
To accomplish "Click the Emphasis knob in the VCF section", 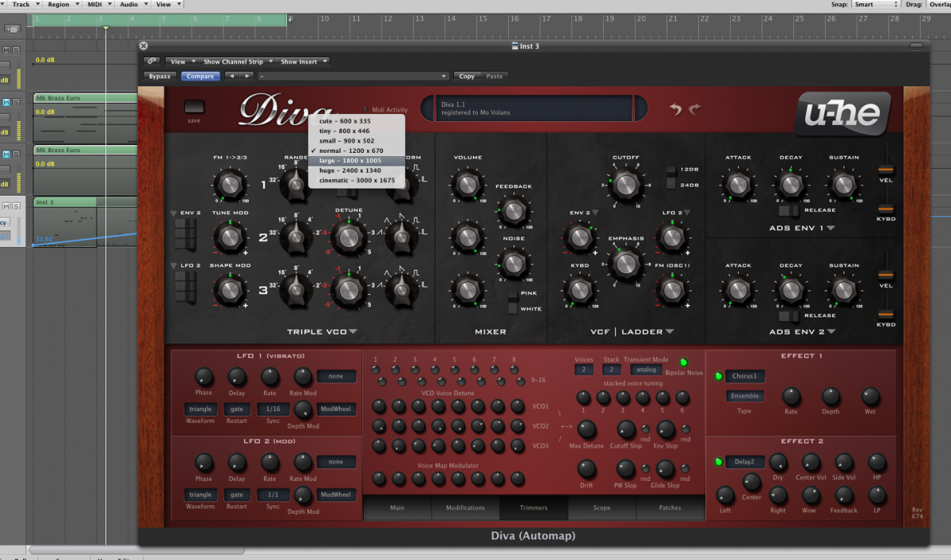I will 625,263.
